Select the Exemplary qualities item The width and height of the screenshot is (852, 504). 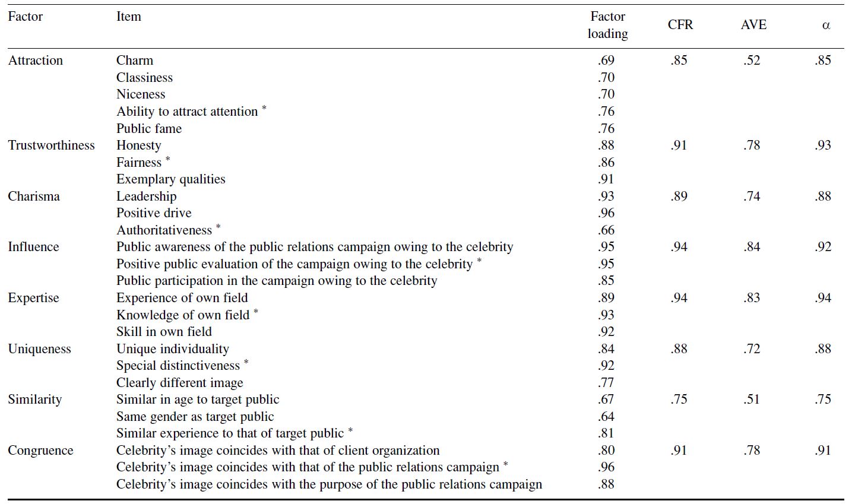[171, 179]
